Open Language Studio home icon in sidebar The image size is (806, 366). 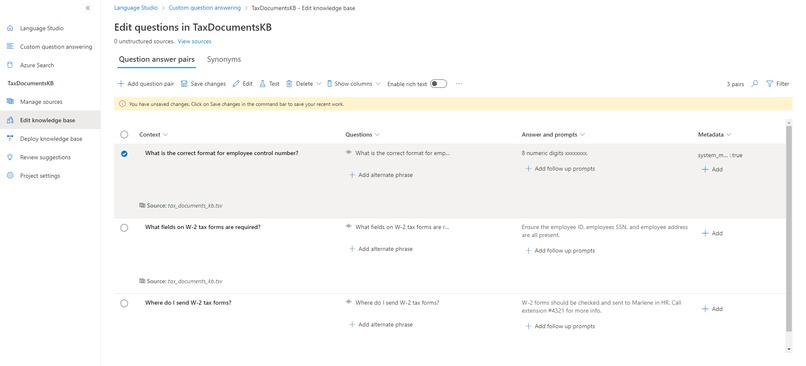[10, 28]
